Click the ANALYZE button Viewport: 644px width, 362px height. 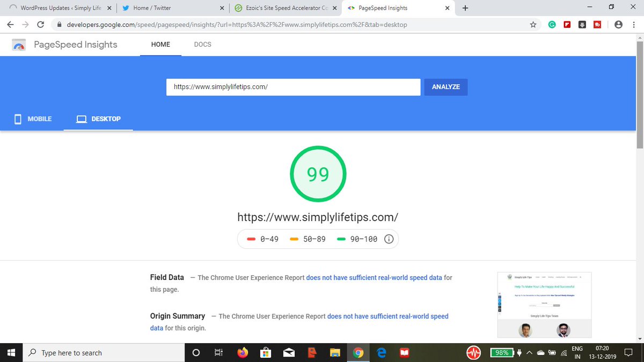(445, 86)
